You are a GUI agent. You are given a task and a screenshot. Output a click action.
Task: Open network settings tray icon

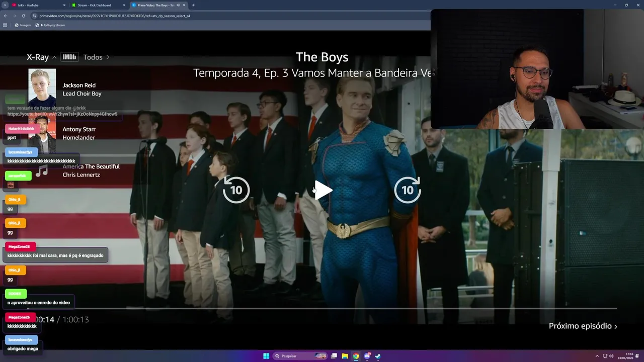[605, 356]
